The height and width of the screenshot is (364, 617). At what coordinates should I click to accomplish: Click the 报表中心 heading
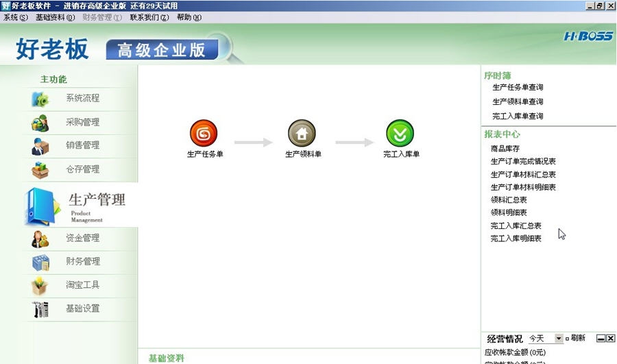click(502, 134)
